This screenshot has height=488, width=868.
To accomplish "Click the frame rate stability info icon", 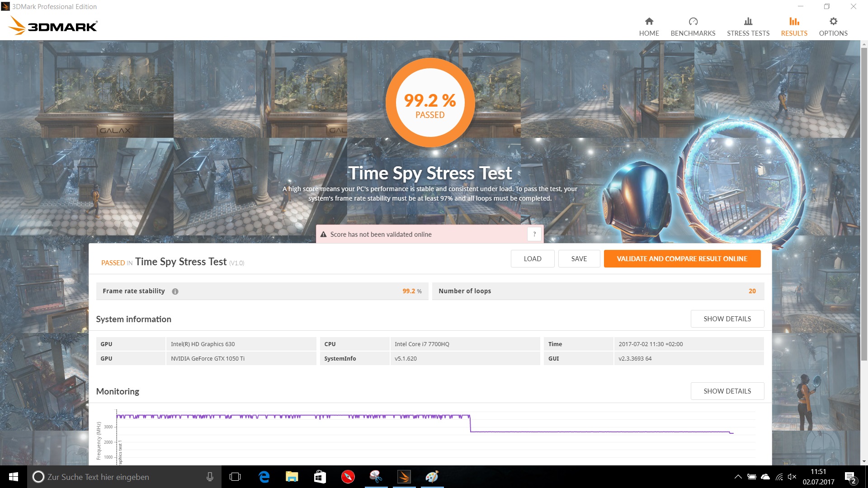I will [x=175, y=291].
